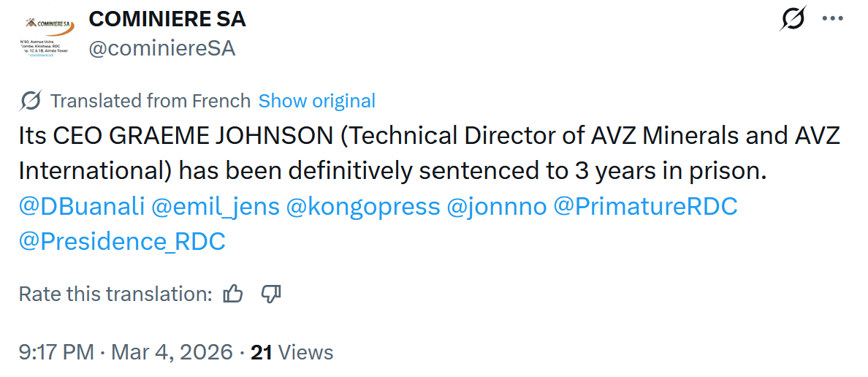Click the 9:17 PM · Mar 4, 2026 timestamp

pos(126,352)
